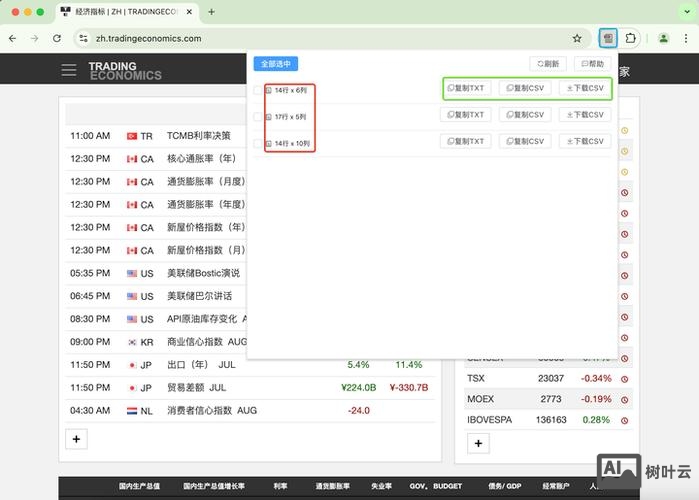This screenshot has width=699, height=500.
Task: Click the 全部选中 select-all button
Action: click(276, 64)
